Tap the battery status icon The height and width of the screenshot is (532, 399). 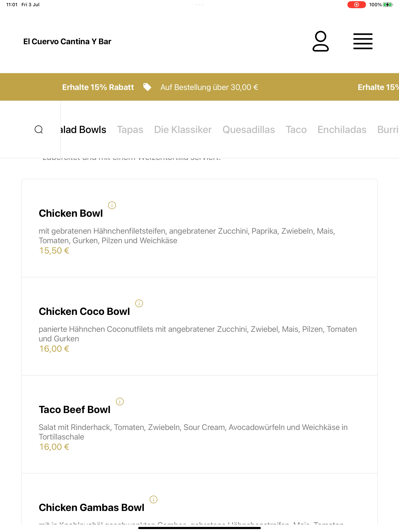(x=388, y=4)
